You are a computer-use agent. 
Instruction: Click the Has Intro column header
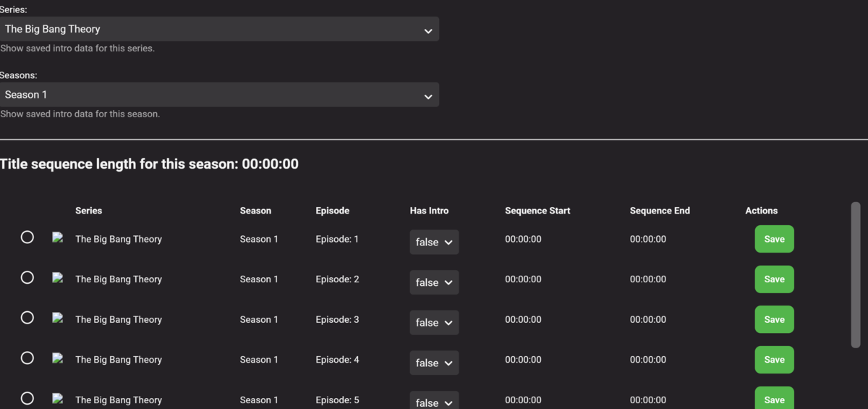tap(429, 211)
